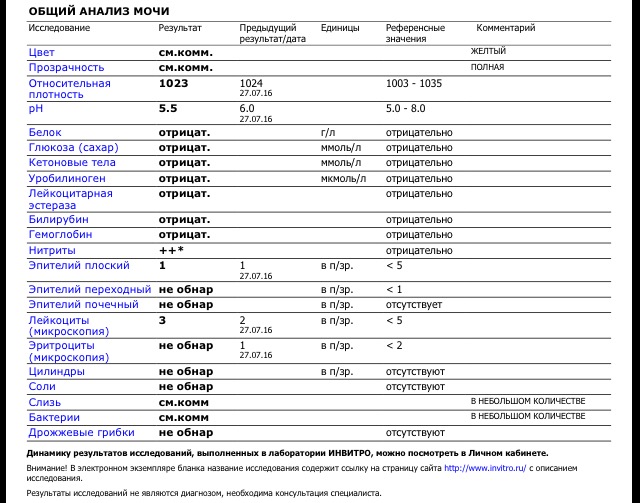Click the Результат column header
Image resolution: width=640 pixels, height=503 pixels.
coord(180,28)
